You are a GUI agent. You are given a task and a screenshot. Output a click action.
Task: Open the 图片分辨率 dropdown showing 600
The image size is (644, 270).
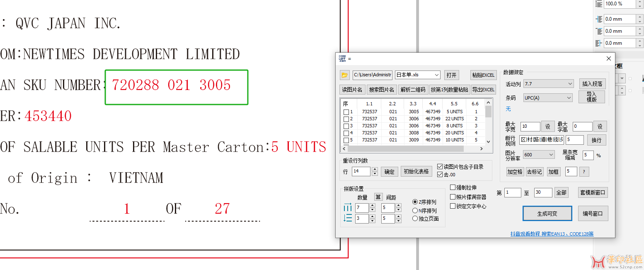click(539, 155)
